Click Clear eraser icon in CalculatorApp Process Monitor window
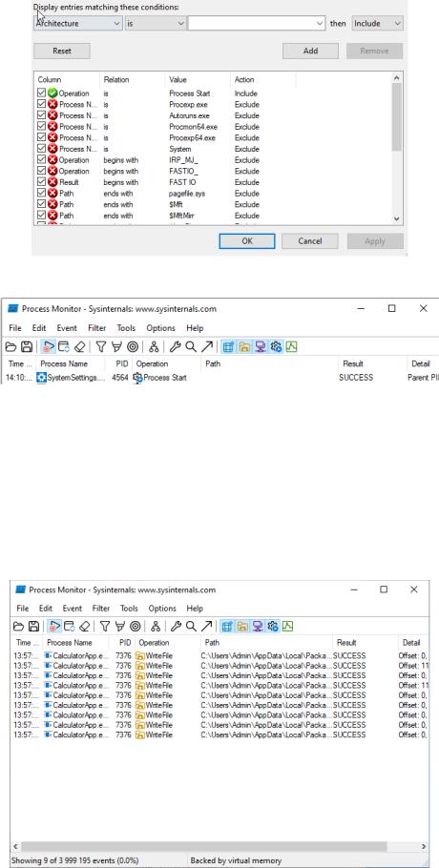This screenshot has height=868, width=439. click(84, 626)
